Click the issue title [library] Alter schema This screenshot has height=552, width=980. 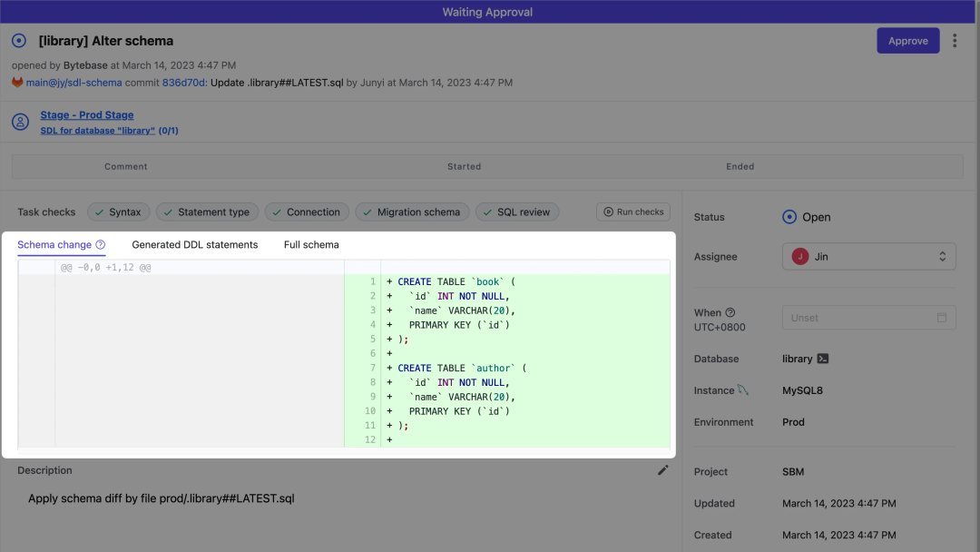(106, 41)
